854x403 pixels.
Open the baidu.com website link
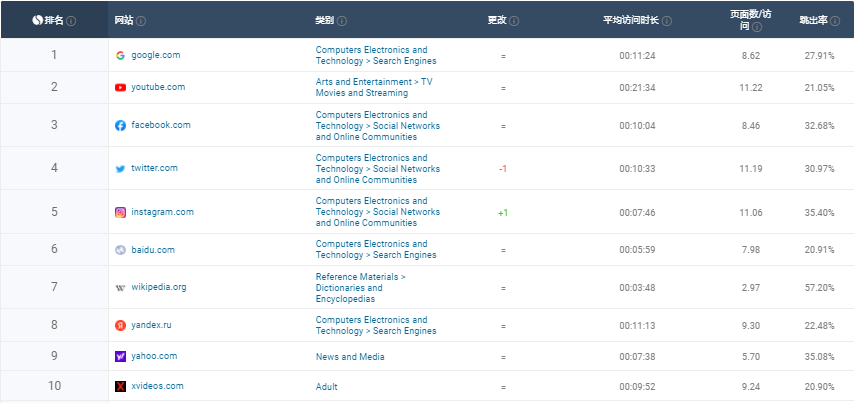153,250
